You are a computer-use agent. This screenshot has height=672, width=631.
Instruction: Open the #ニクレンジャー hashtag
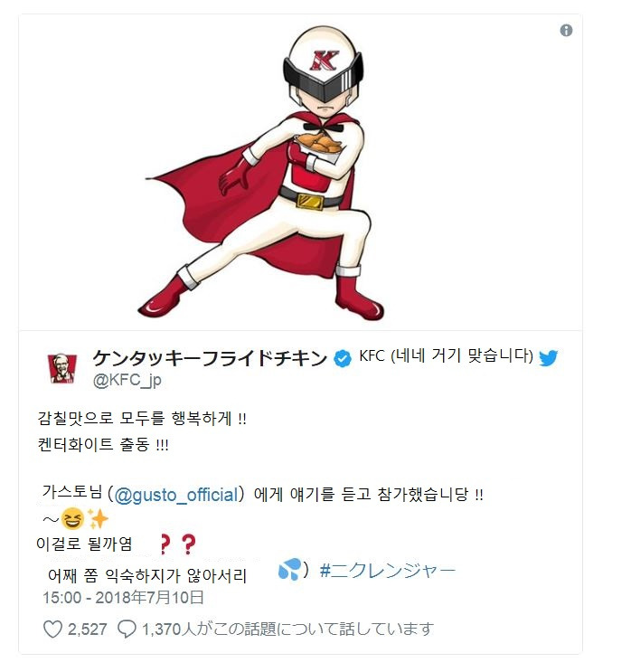coord(387,571)
